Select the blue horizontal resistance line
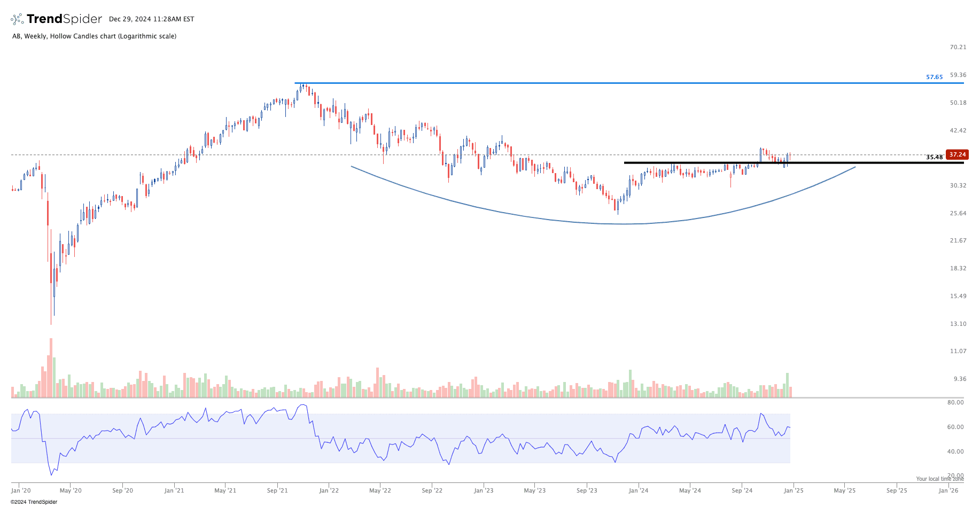 (x=588, y=83)
